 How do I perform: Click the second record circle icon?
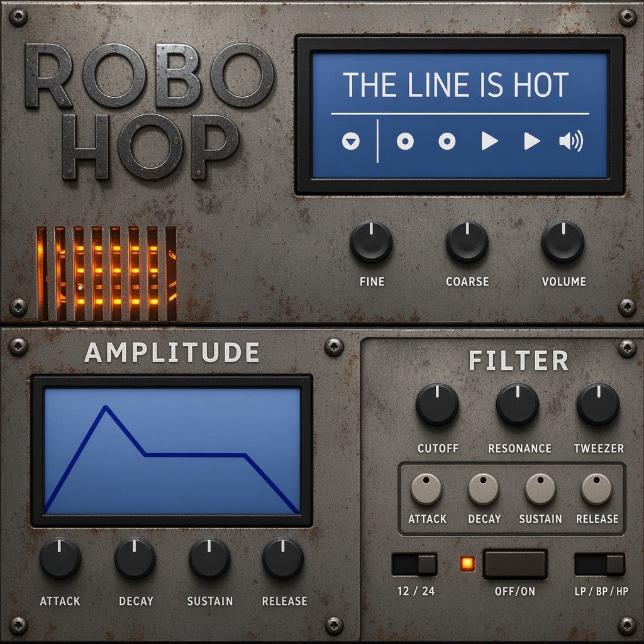coord(447,142)
